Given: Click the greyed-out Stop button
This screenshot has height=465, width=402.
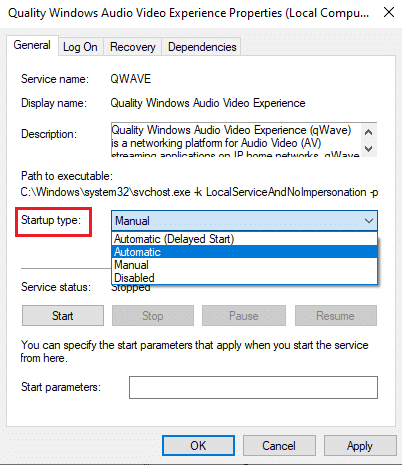Looking at the screenshot, I should 153,316.
